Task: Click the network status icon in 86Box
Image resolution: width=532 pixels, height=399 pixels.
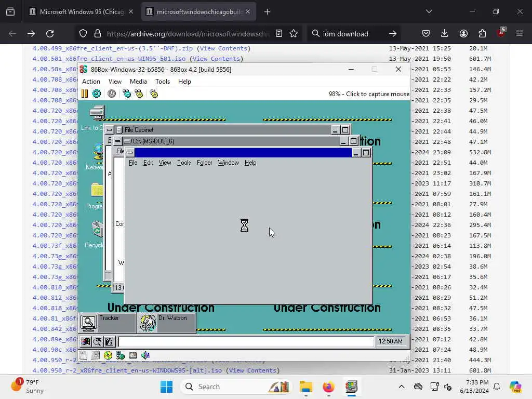Action: pyautogui.click(x=121, y=355)
